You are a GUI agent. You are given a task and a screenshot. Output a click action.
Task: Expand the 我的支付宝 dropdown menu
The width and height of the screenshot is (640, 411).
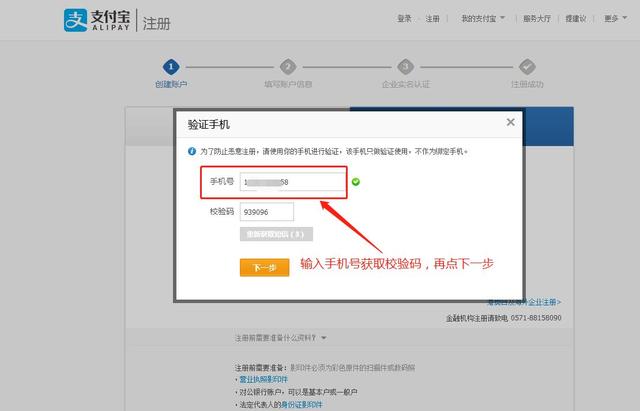483,19
